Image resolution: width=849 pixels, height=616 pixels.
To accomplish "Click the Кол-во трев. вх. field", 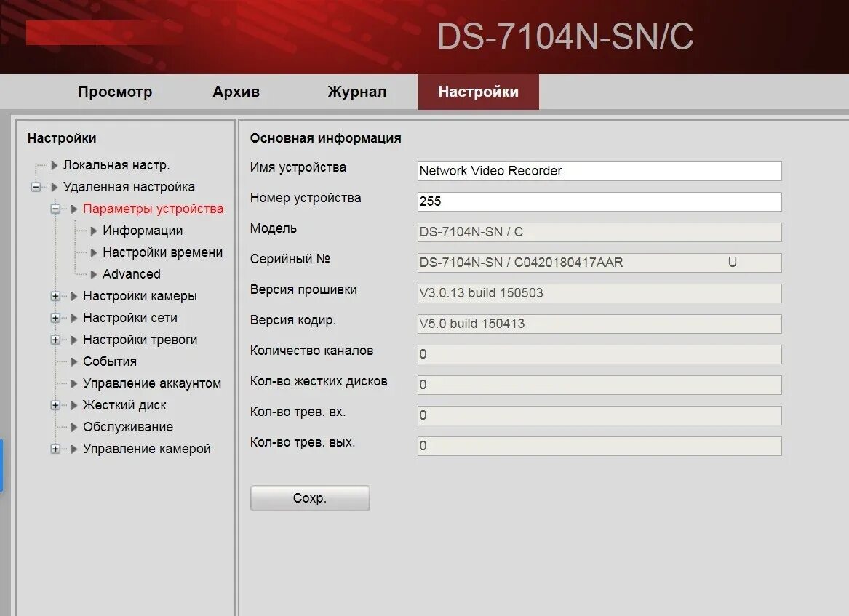I will (599, 416).
